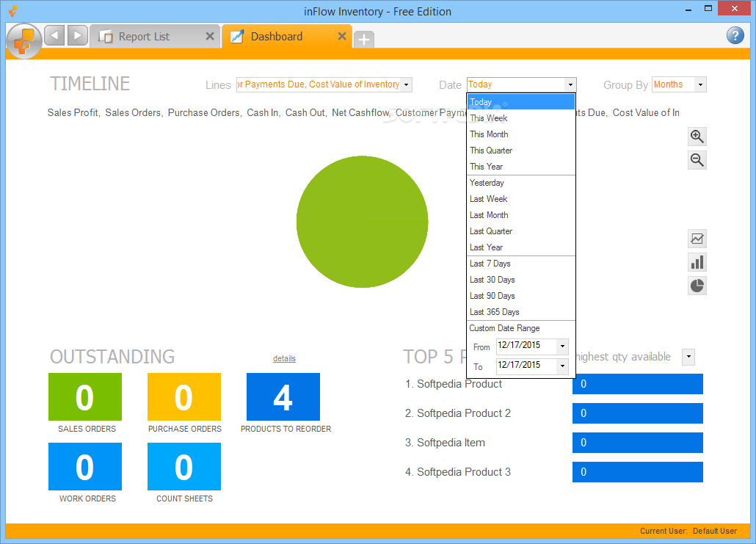
Task: Pick Last 30 Days range
Action: tap(520, 280)
